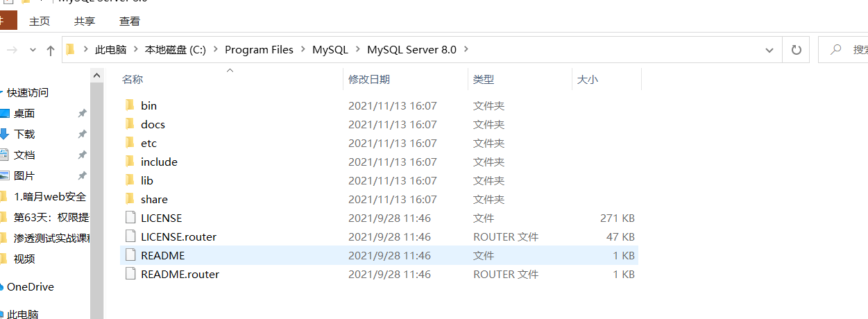Select the share folder icon
This screenshot has width=868, height=319.
click(x=130, y=199)
